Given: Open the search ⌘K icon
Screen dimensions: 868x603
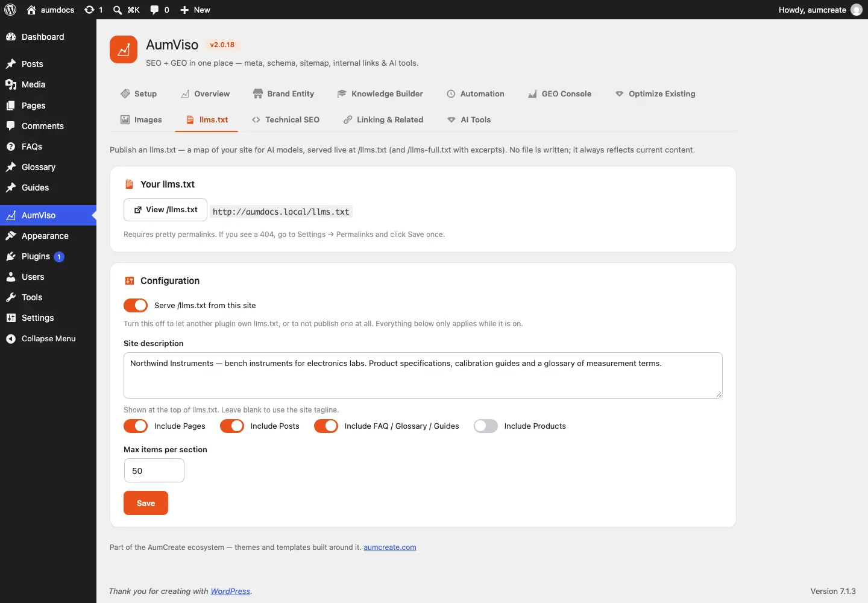Looking at the screenshot, I should pos(118,10).
